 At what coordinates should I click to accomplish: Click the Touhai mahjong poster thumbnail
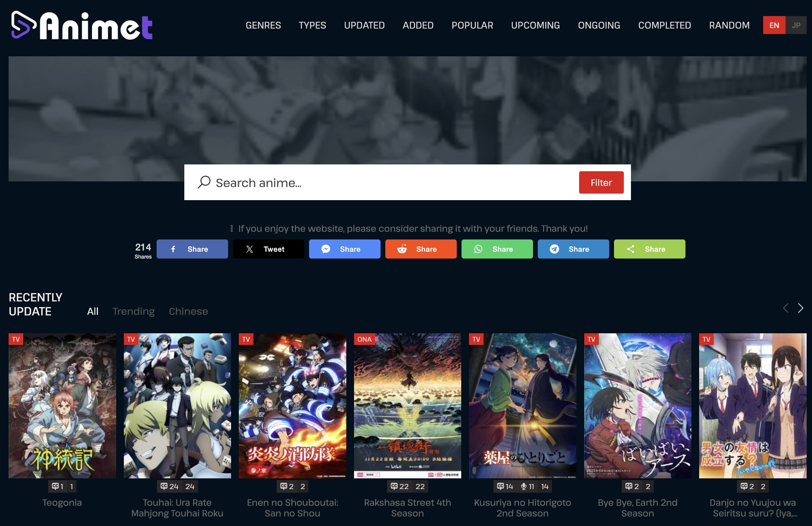[x=177, y=406]
